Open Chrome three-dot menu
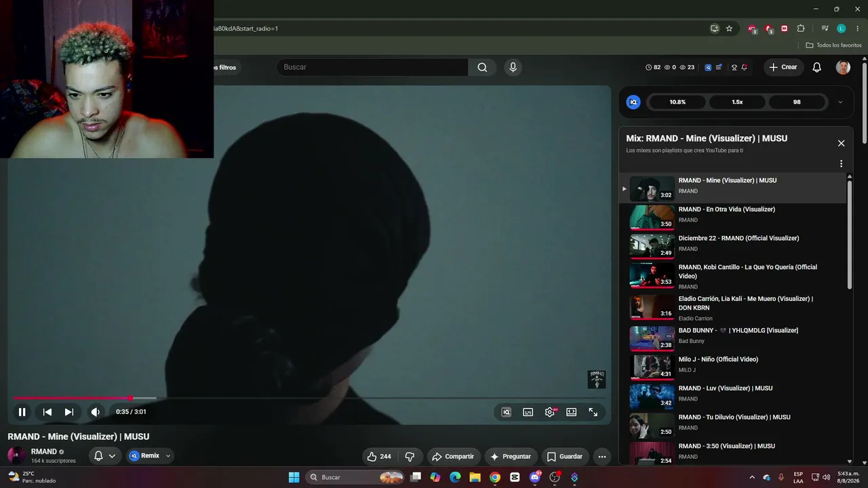The width and height of the screenshot is (868, 488). coord(858,28)
